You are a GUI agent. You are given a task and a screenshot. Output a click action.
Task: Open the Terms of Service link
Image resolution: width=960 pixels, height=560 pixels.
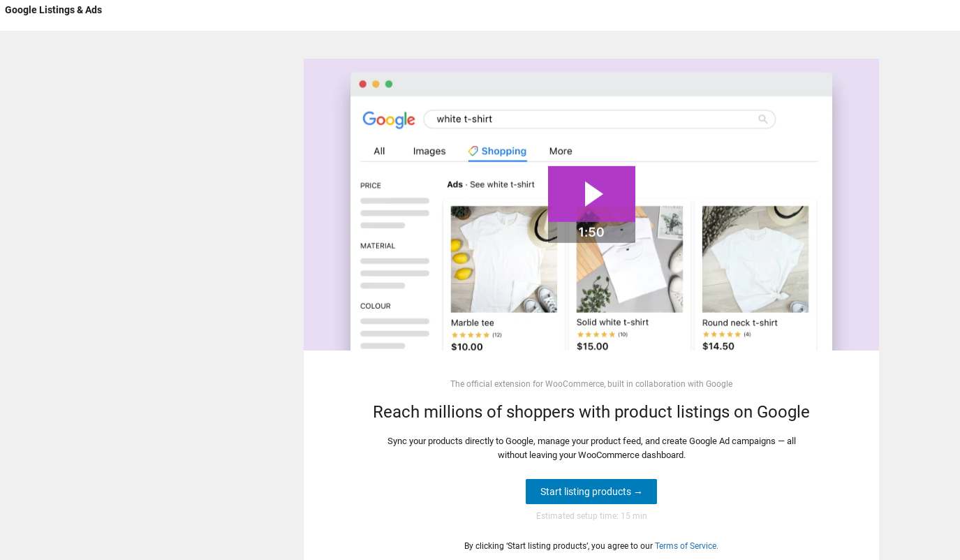686,546
